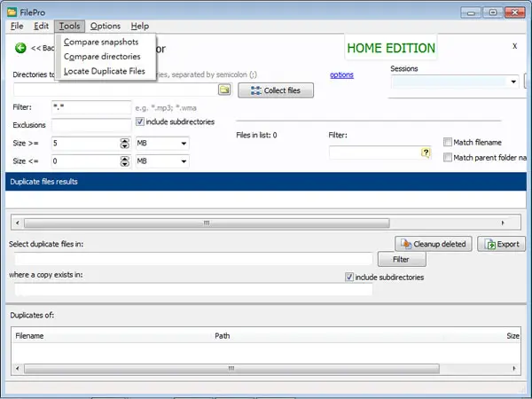Click the Export button
The image size is (532, 399).
502,244
